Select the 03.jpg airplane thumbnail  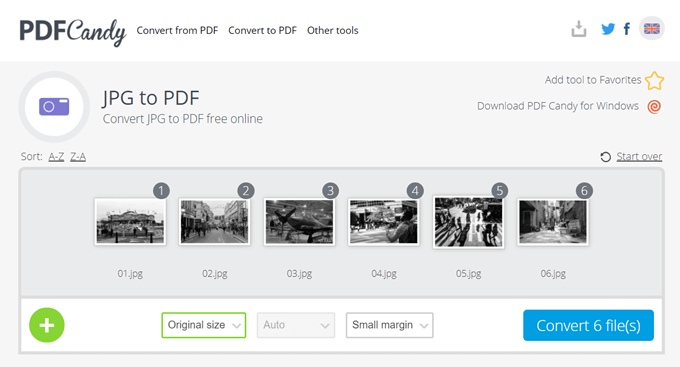pos(299,222)
